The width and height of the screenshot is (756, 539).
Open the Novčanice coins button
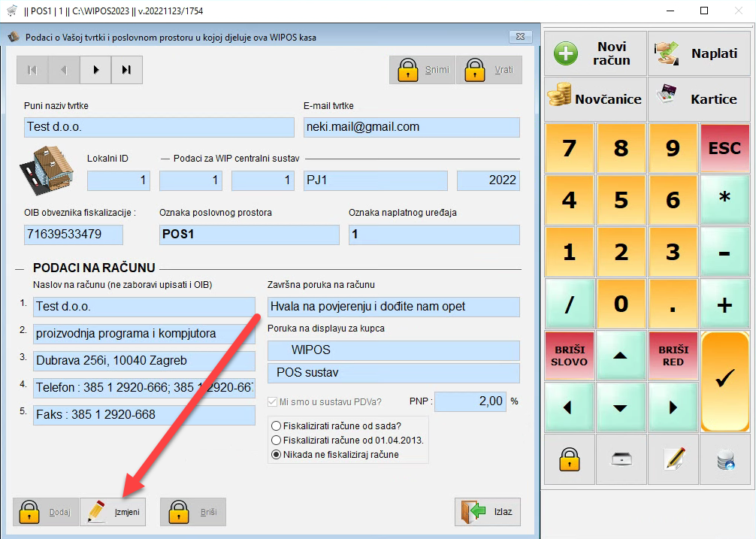(x=594, y=98)
